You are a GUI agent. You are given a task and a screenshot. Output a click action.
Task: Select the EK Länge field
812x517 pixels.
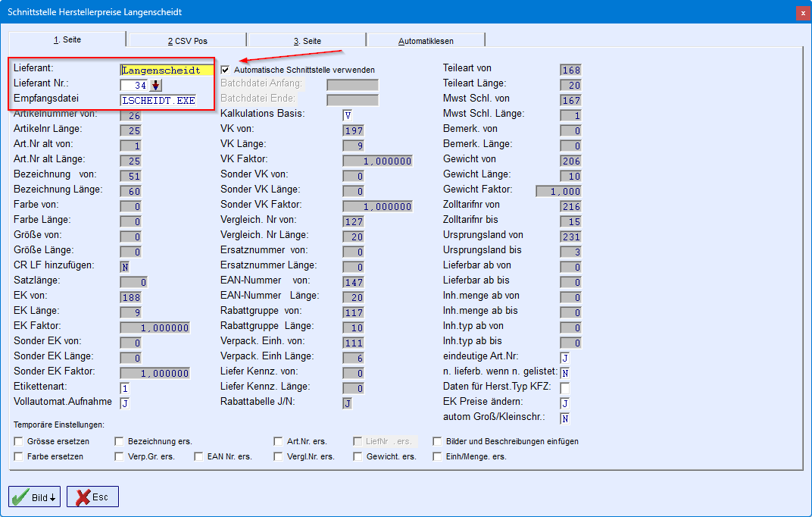click(x=131, y=312)
